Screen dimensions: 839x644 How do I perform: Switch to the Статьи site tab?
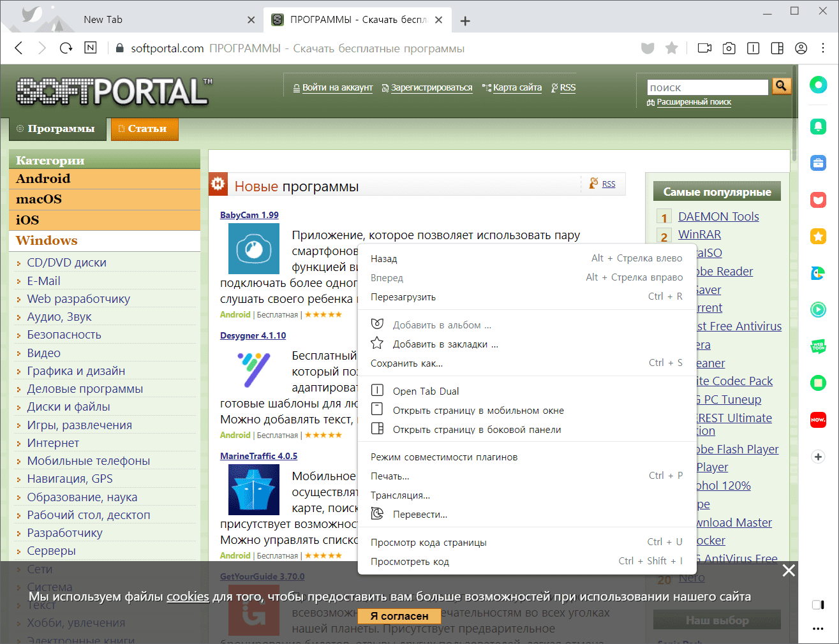[x=145, y=129]
